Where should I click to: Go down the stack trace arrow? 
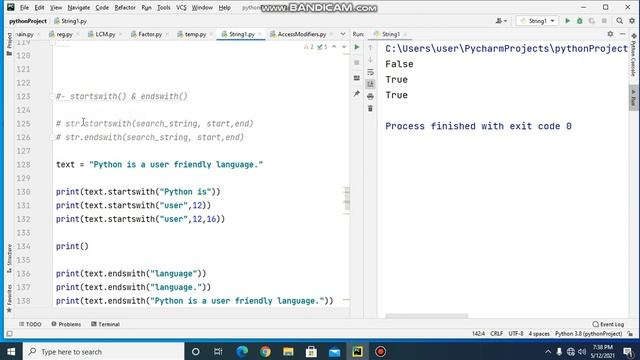(x=370, y=60)
